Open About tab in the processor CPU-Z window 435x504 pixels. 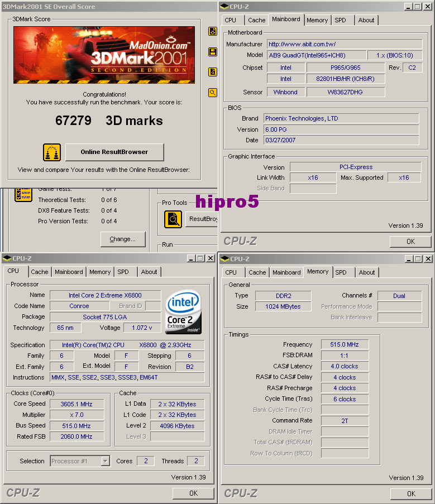[149, 272]
